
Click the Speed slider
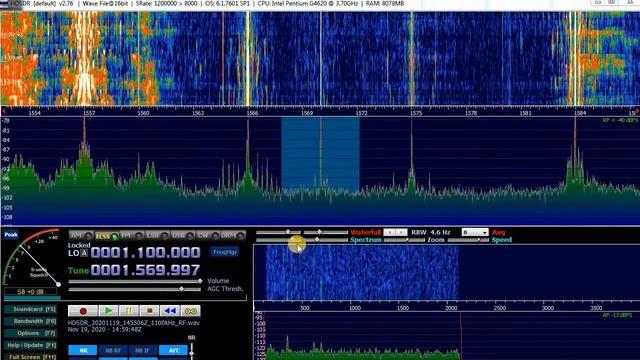pos(468,240)
